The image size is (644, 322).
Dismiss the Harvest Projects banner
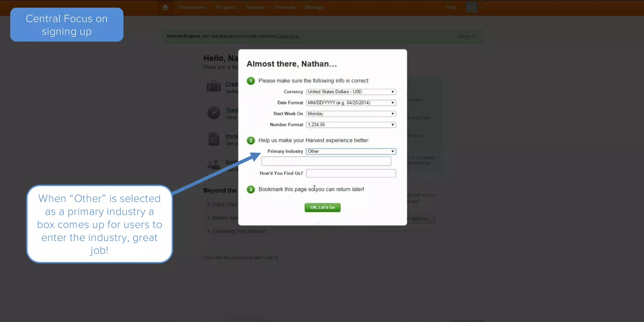(467, 36)
